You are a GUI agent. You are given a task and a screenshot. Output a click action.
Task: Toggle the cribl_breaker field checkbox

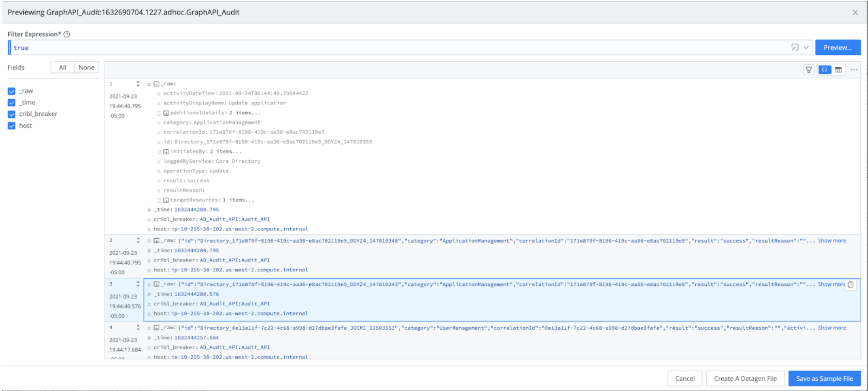click(x=11, y=114)
